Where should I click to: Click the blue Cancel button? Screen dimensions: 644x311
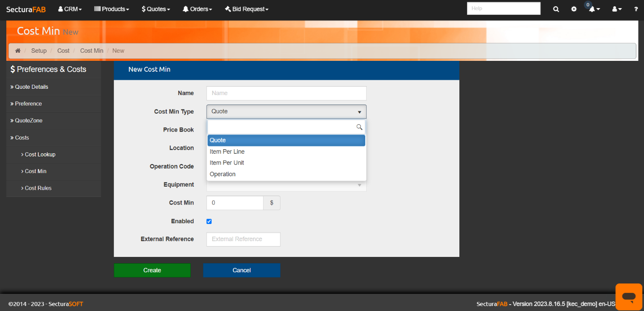(241, 270)
